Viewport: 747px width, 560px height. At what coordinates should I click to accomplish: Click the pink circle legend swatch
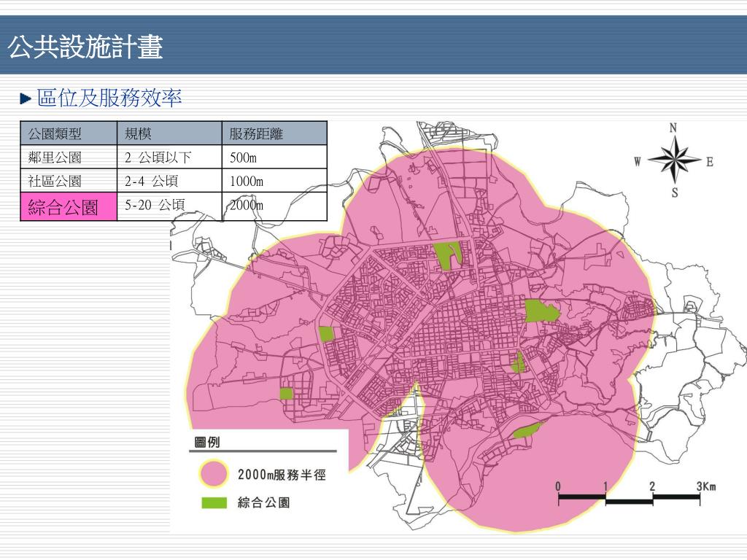[214, 474]
